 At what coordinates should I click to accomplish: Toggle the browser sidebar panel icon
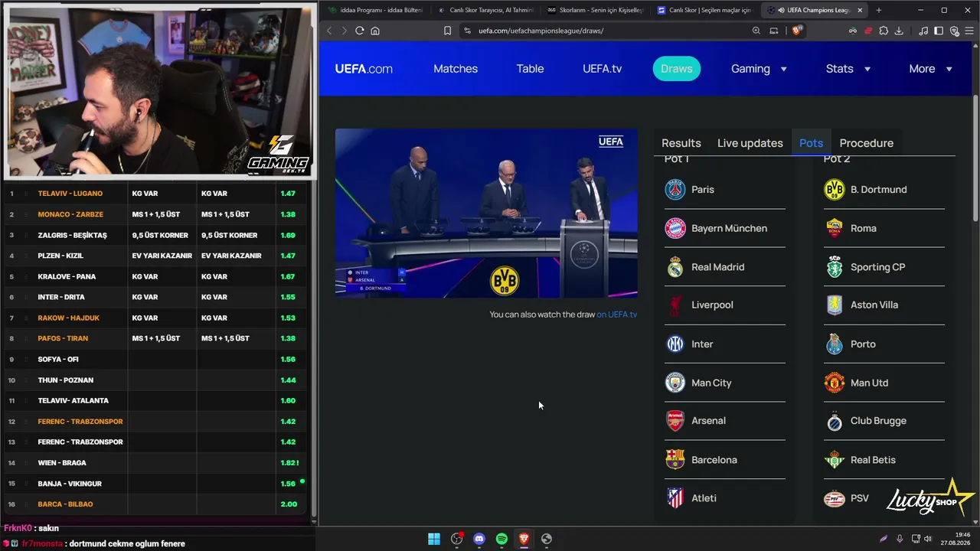coord(939,31)
